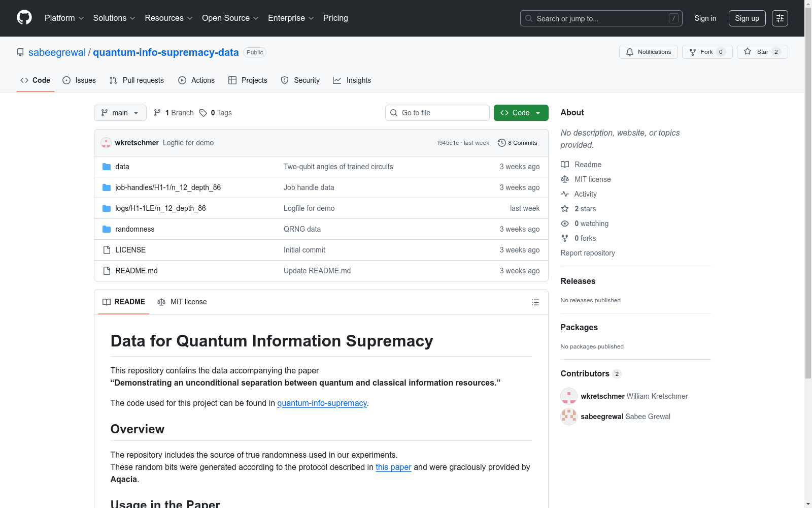Expand the Platform menu
This screenshot has height=508, width=812.
click(x=64, y=18)
